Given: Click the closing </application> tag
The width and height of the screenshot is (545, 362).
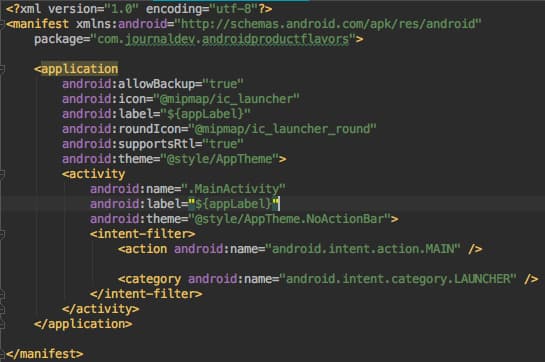Looking at the screenshot, I should click(83, 324).
